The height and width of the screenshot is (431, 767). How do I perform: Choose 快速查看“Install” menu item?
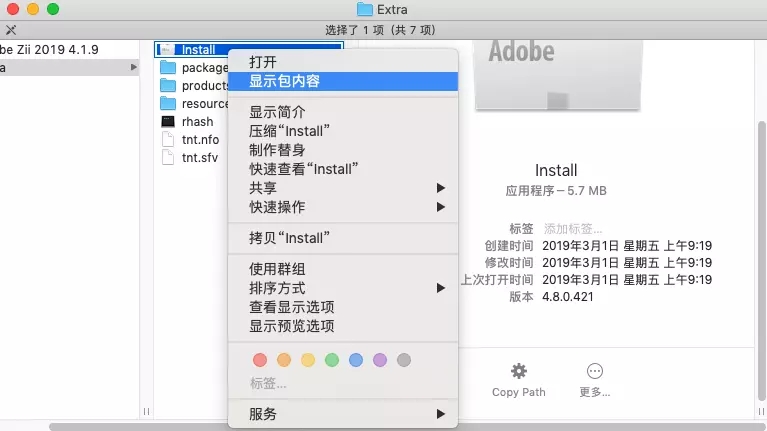(343, 169)
